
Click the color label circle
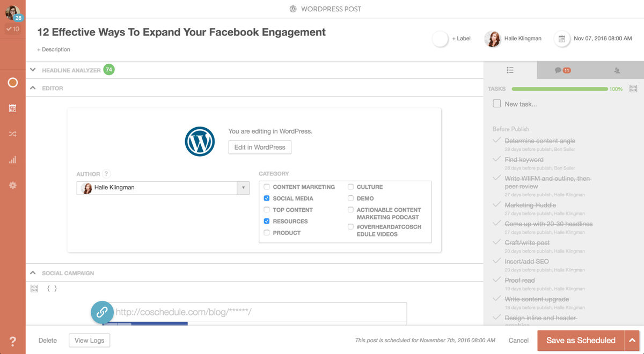click(440, 39)
